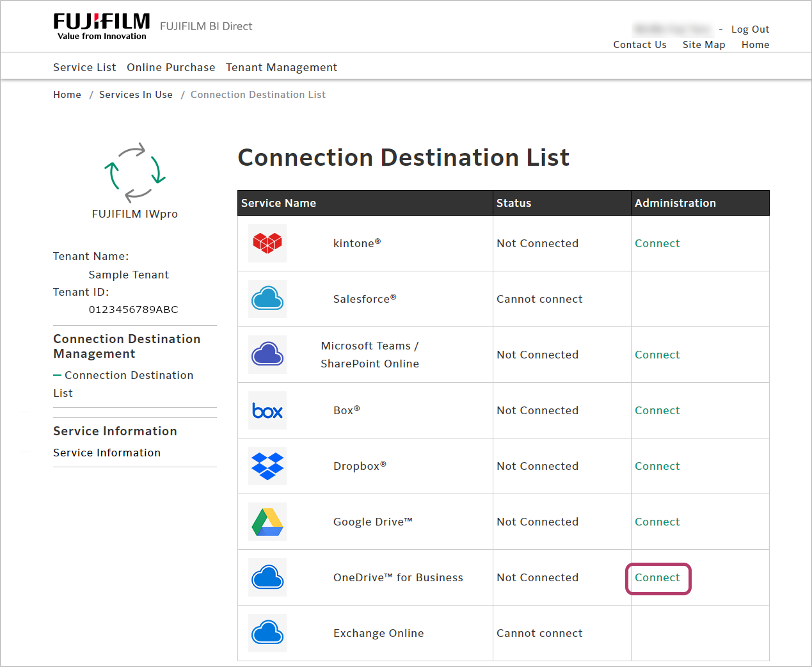Click kintone 'Not Connected' status
812x667 pixels.
(537, 243)
